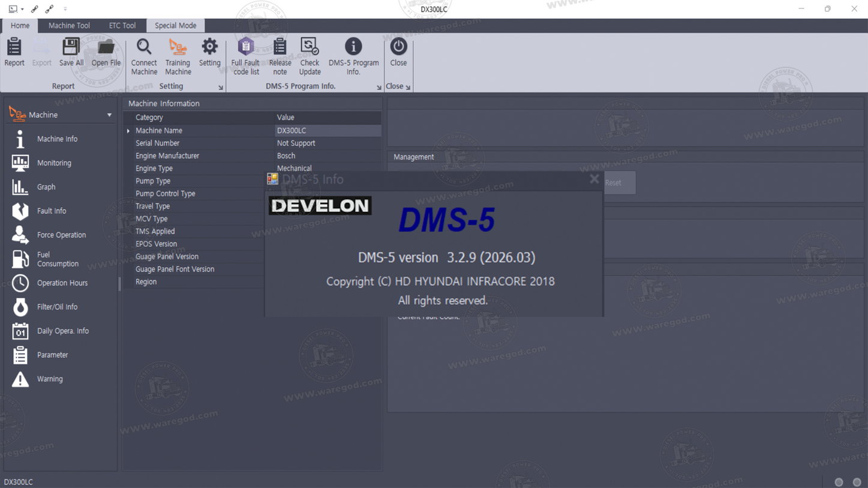Select the MCV Type row
The image size is (868, 488).
pyautogui.click(x=195, y=218)
